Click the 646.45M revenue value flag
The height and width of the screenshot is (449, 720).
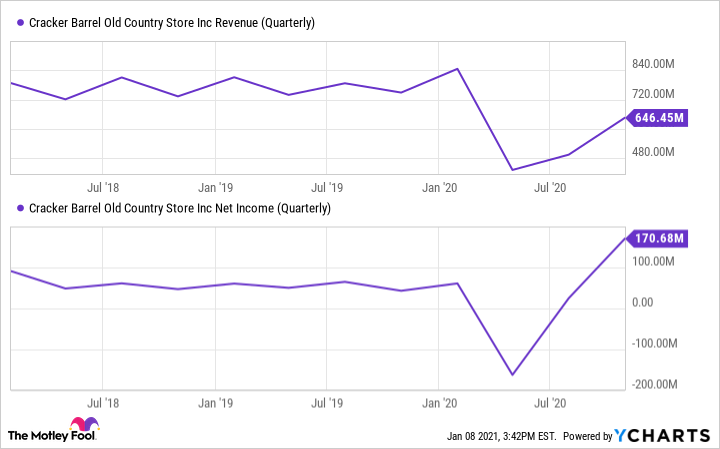coord(659,118)
